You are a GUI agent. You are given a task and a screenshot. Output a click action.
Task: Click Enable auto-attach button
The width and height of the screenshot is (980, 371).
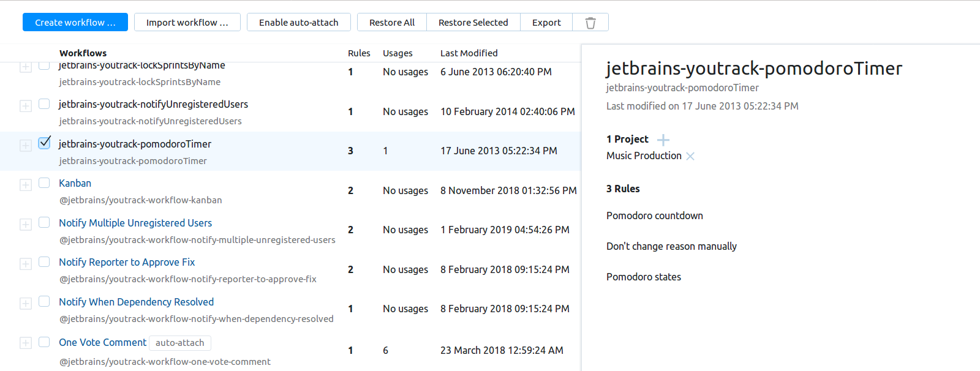click(x=299, y=22)
